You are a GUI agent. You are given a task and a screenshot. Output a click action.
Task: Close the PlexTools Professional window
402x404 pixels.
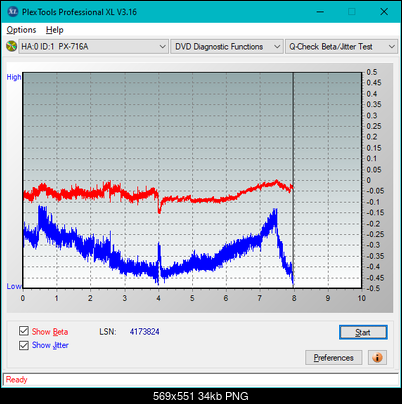[384, 12]
